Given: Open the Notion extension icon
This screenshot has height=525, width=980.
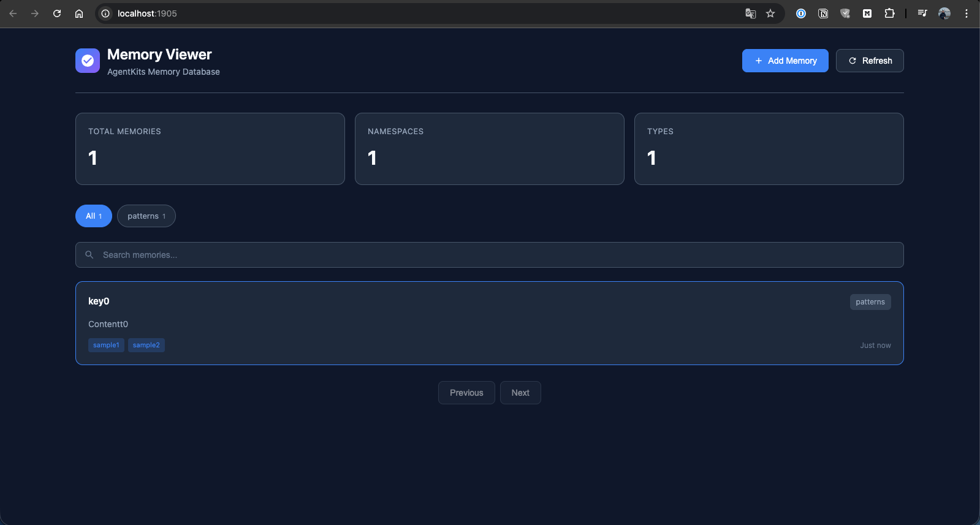Looking at the screenshot, I should [x=823, y=13].
